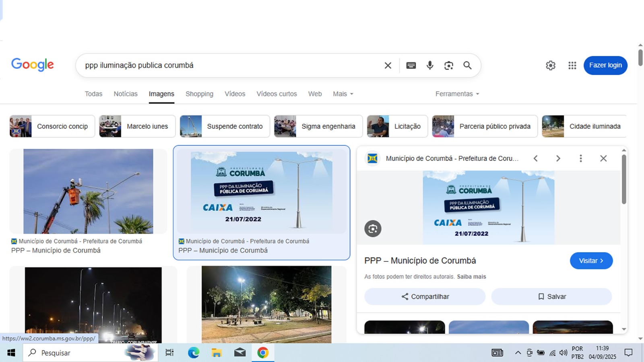Click into the search query field

(229, 65)
